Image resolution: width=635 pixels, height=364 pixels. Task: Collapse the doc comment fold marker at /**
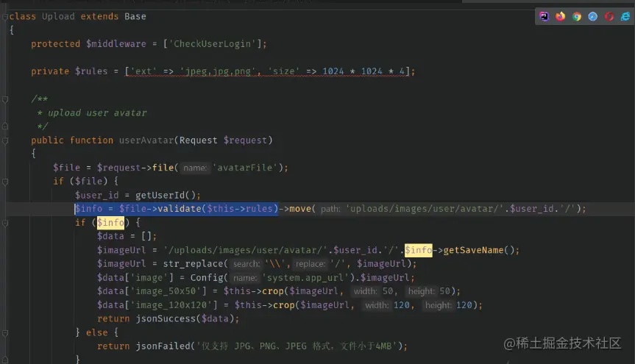5,99
